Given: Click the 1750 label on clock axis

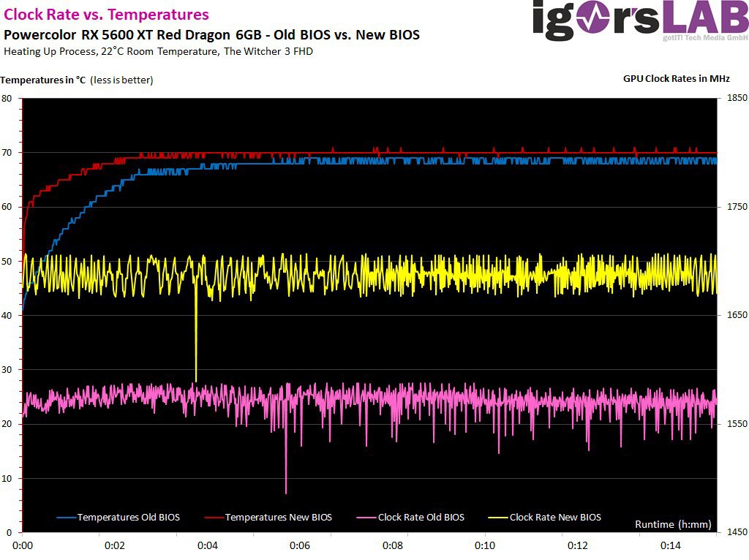Looking at the screenshot, I should 737,206.
